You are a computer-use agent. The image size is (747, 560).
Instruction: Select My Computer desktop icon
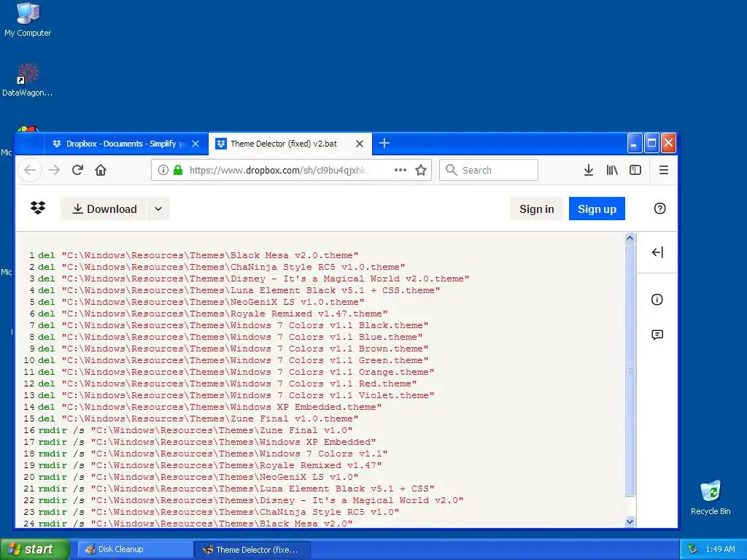tap(28, 20)
